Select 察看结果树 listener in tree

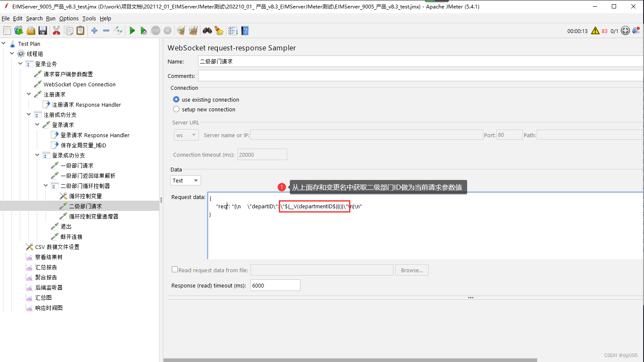(49, 257)
